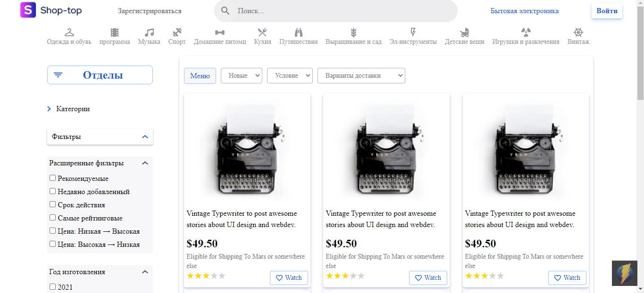Viewport: 644px width, 293px height.
Task: Collapse the Фильтры panel
Action: (x=145, y=137)
